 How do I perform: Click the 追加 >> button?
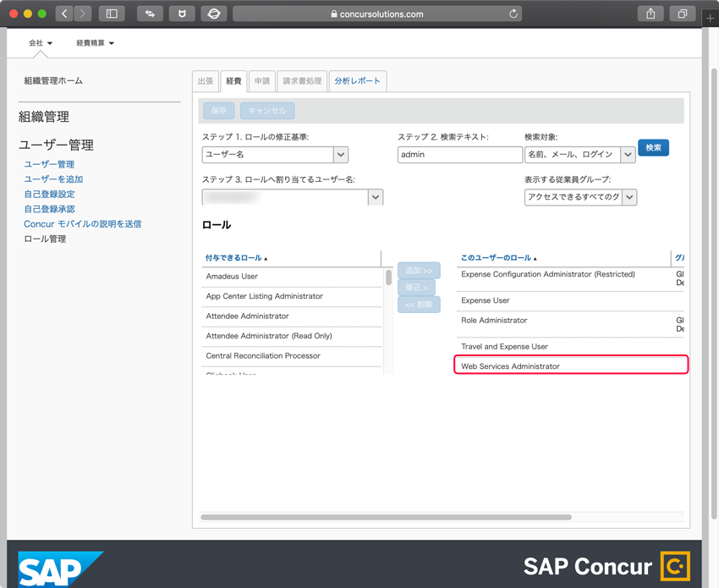[x=419, y=271]
